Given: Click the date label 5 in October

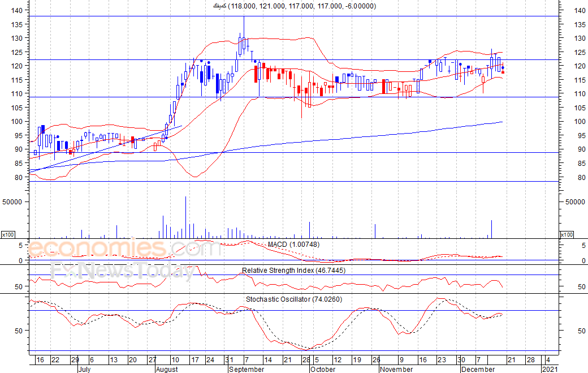Looking at the screenshot, I should 317,360.
